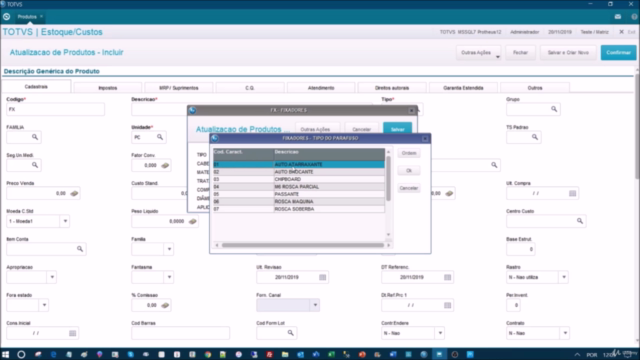The height and width of the screenshot is (360, 640).
Task: Open the Grupo field search magnifier
Action: coord(554,109)
